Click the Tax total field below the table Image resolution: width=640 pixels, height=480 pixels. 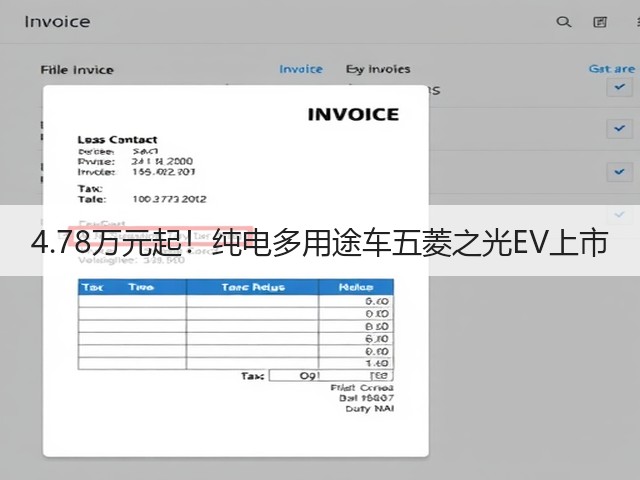pos(331,376)
